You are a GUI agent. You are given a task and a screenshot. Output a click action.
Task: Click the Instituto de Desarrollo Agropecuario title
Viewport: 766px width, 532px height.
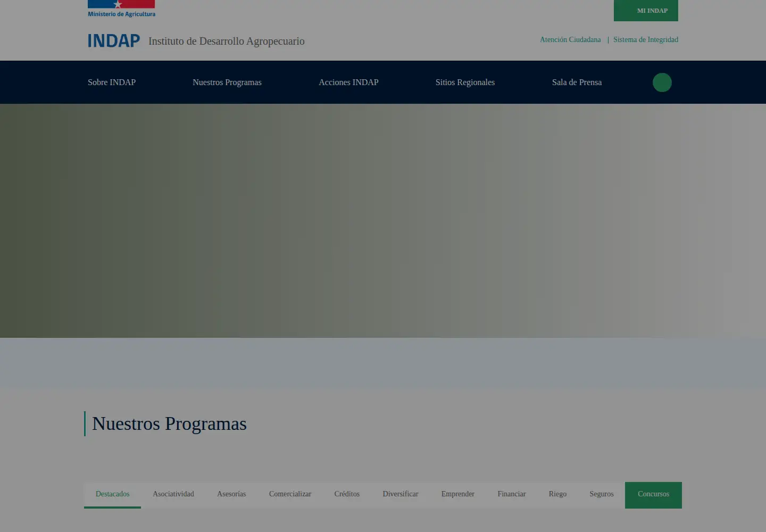[227, 41]
